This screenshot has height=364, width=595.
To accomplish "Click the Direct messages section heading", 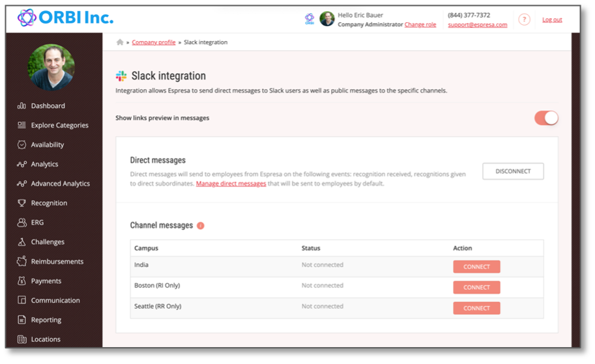I will [158, 160].
